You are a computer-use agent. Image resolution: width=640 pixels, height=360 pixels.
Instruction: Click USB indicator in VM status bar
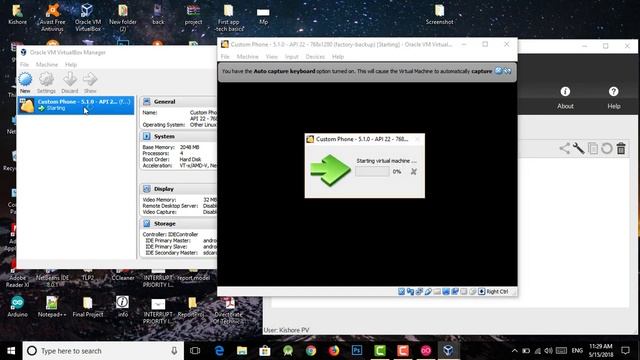(428, 291)
